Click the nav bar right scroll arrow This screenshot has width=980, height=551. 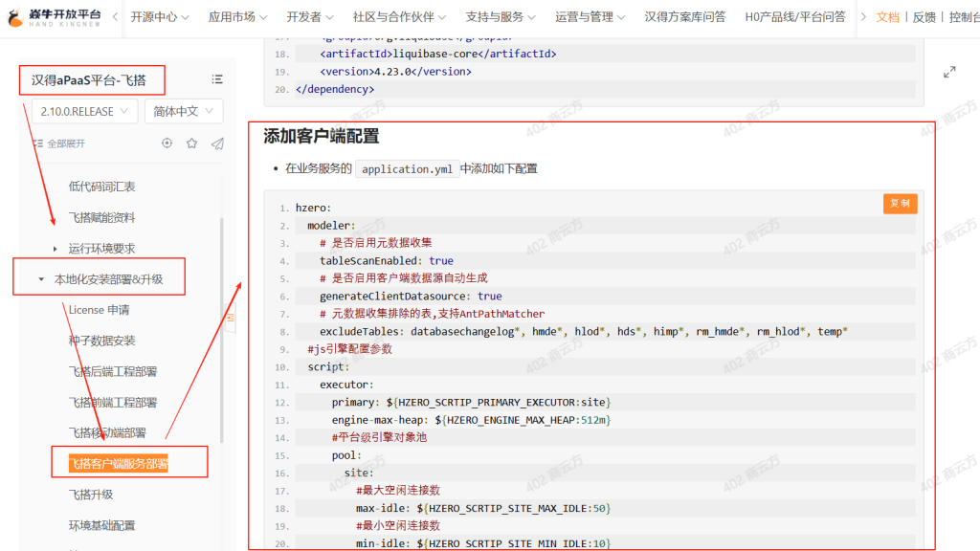pos(862,17)
